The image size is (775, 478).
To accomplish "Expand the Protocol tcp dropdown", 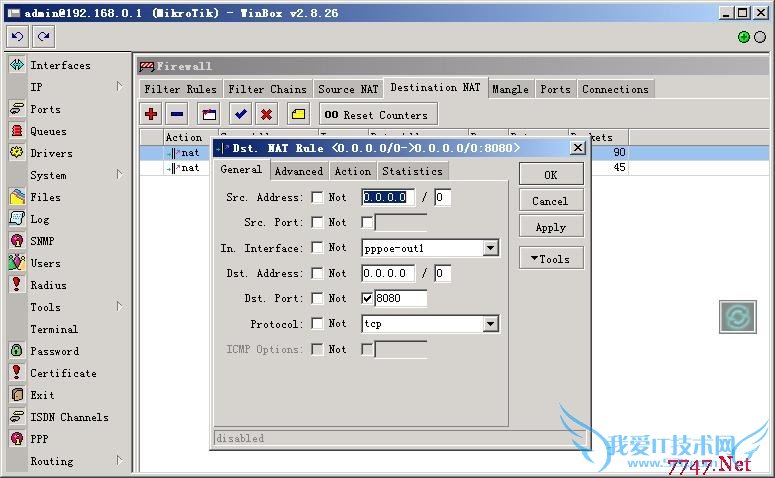I will coord(491,324).
